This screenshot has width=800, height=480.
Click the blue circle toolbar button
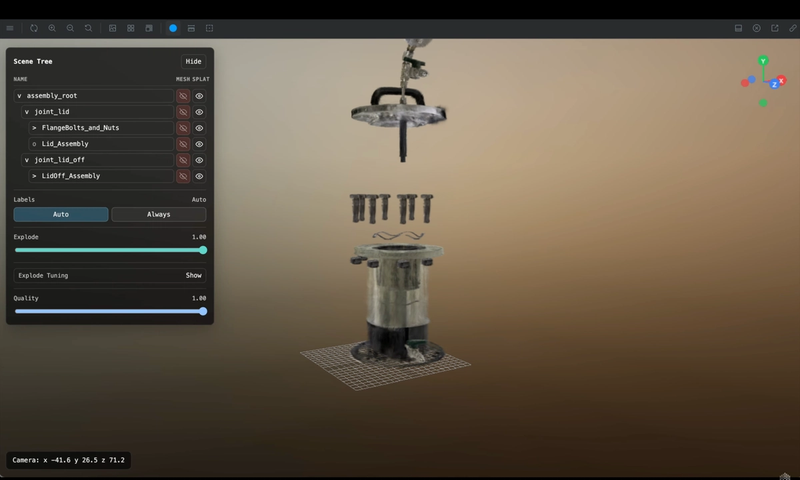173,28
